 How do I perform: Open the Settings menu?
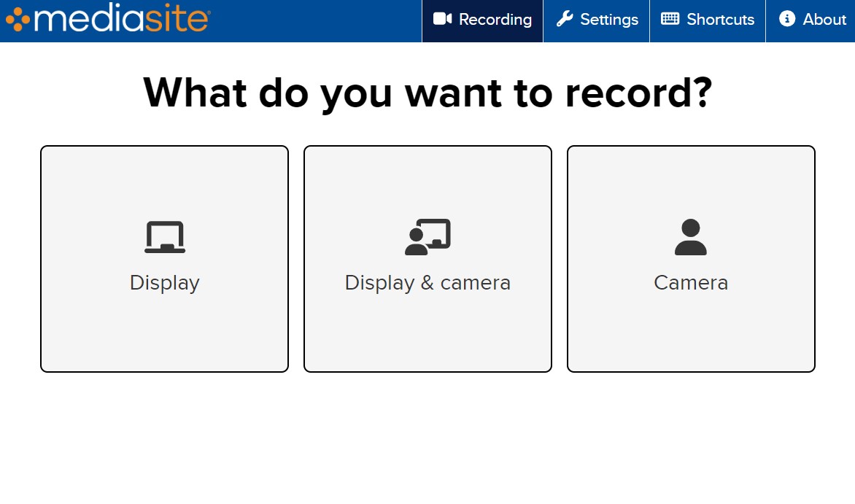tap(596, 20)
